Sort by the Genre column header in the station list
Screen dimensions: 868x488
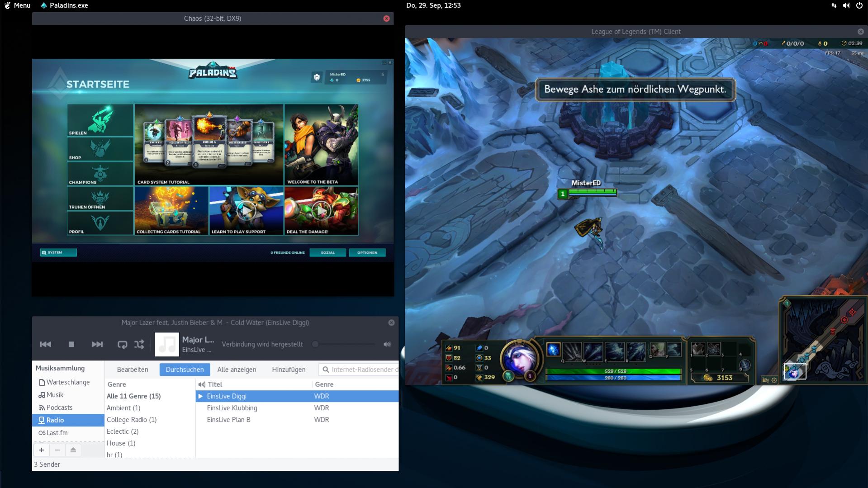point(355,384)
